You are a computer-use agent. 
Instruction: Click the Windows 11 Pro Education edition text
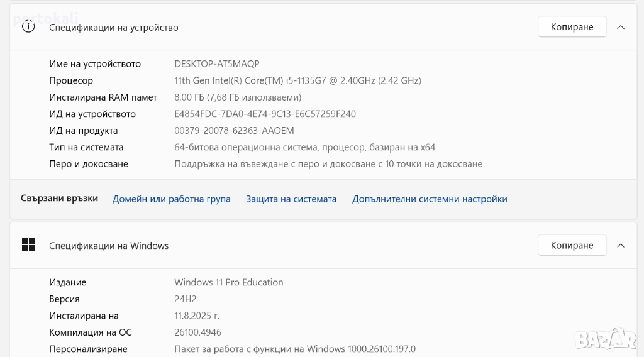[229, 282]
